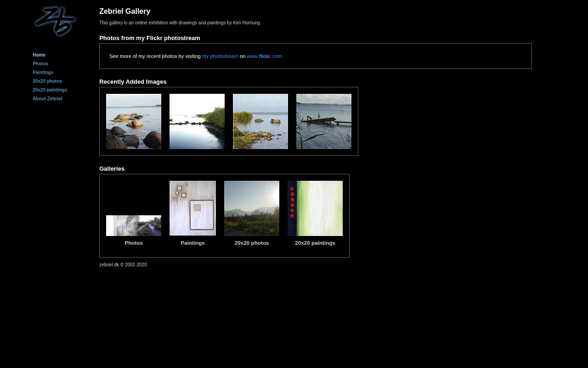Open the rocks on shoreline recent photo

point(134,121)
